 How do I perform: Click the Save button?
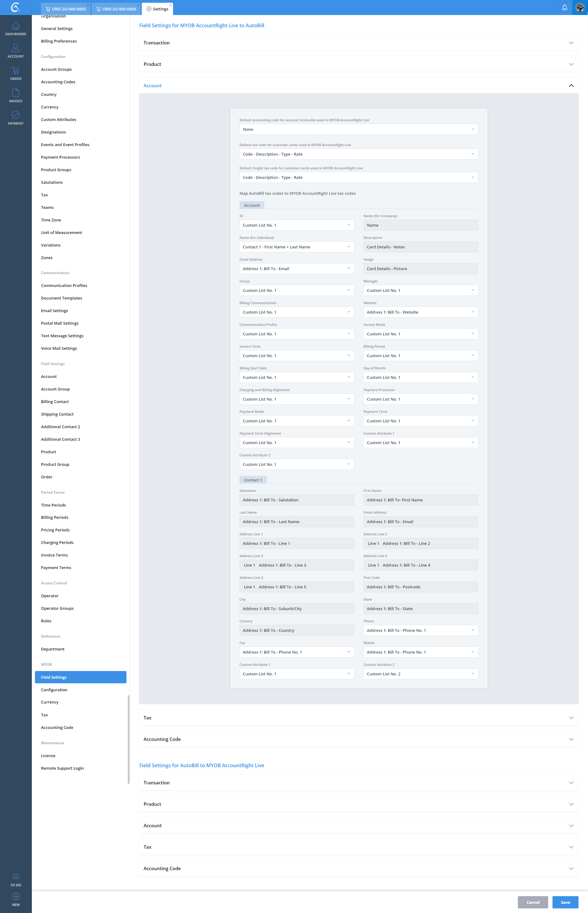[565, 902]
